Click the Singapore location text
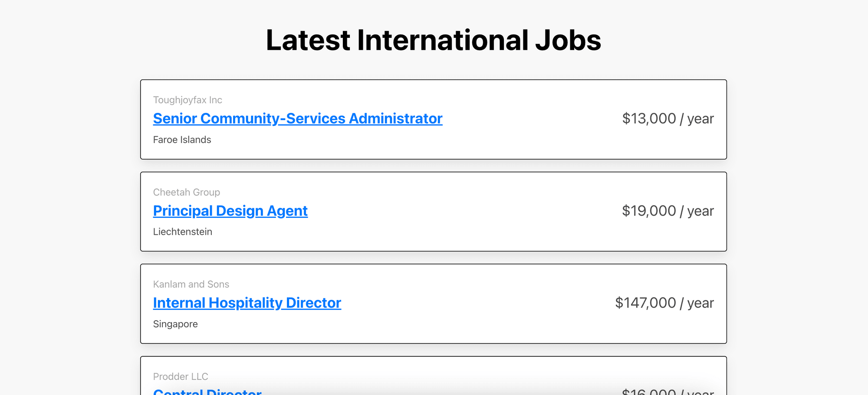 175,324
